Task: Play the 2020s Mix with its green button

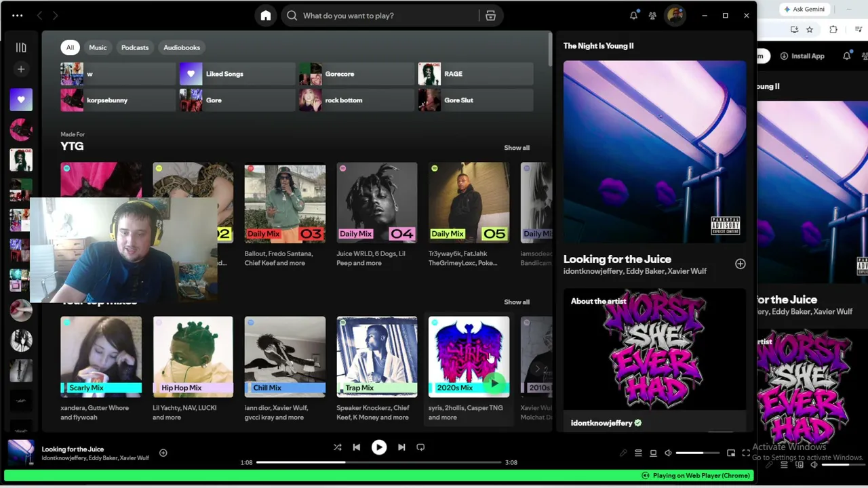Action: [x=494, y=383]
